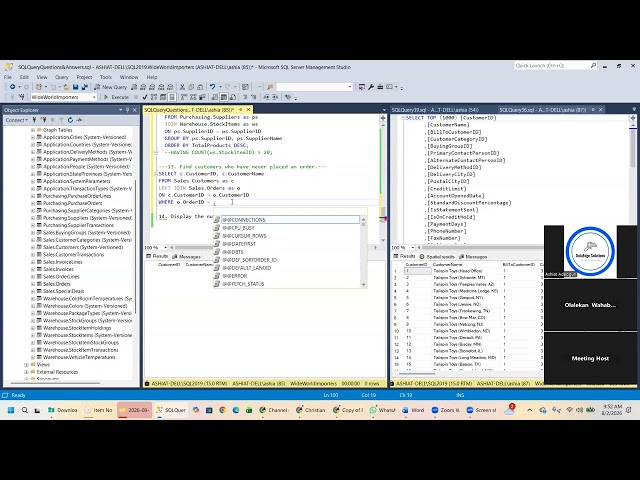
Task: Click the New Query toolbar button
Action: click(x=111, y=87)
